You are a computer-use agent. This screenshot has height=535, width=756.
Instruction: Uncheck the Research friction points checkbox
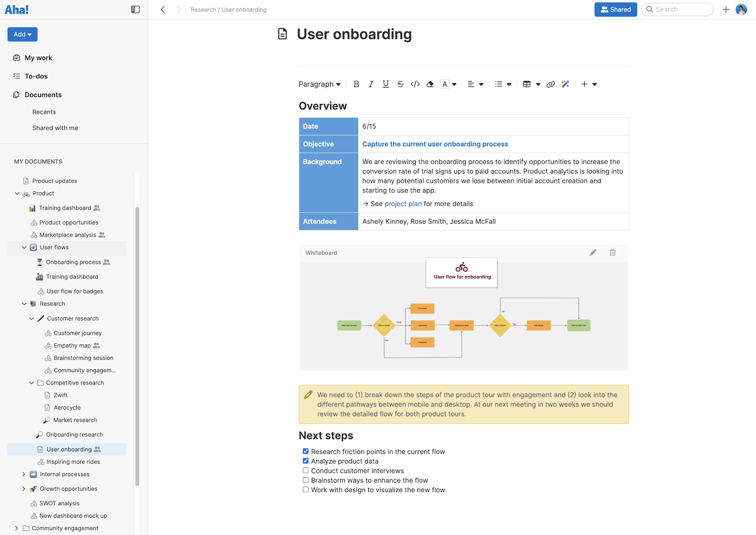click(305, 451)
